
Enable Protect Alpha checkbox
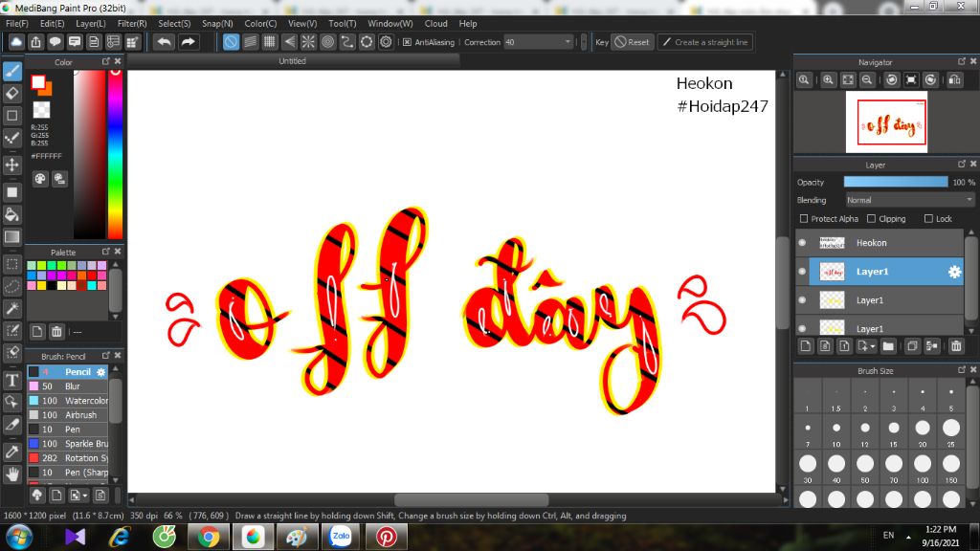tap(804, 219)
